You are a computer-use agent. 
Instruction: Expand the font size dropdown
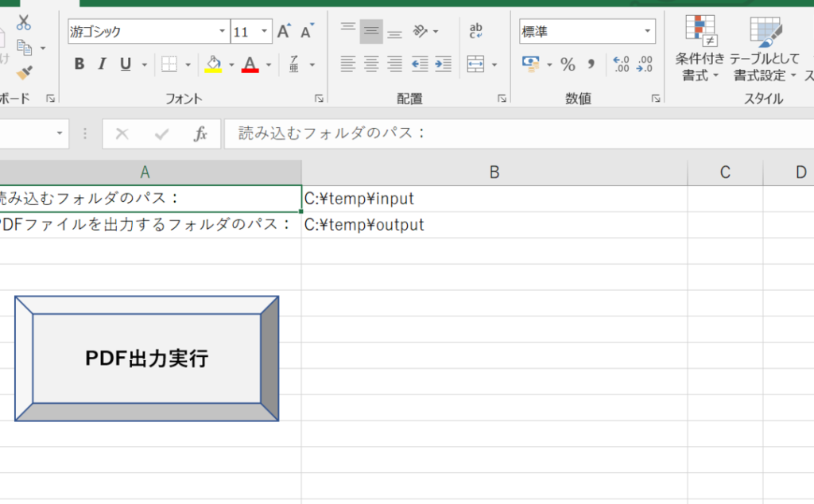tap(265, 33)
